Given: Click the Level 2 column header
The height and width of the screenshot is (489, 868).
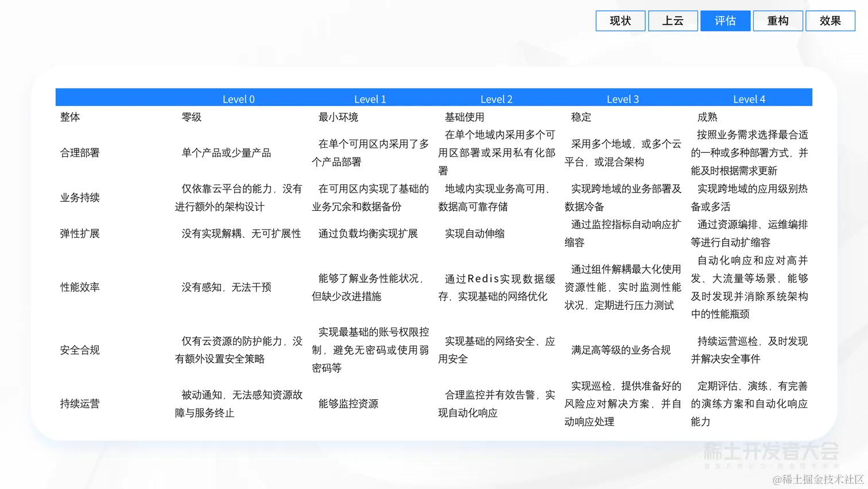Looking at the screenshot, I should (497, 99).
